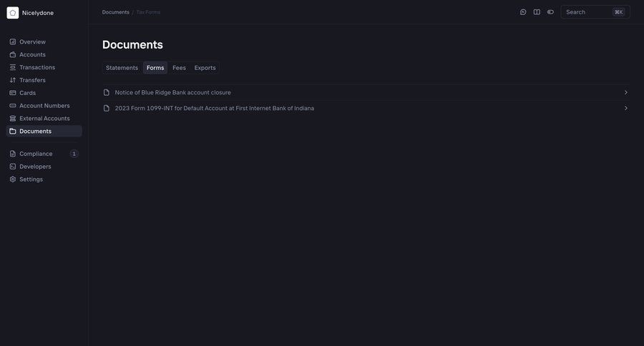Open the Cards section

pyautogui.click(x=27, y=93)
